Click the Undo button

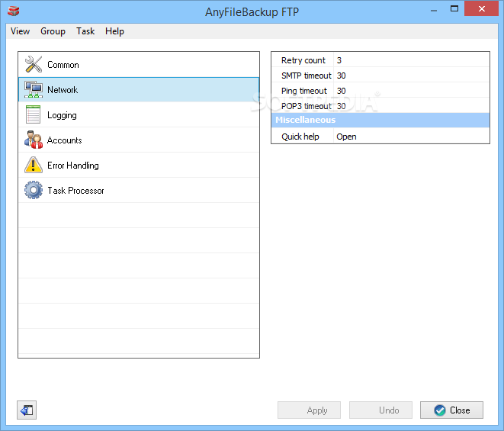380,410
